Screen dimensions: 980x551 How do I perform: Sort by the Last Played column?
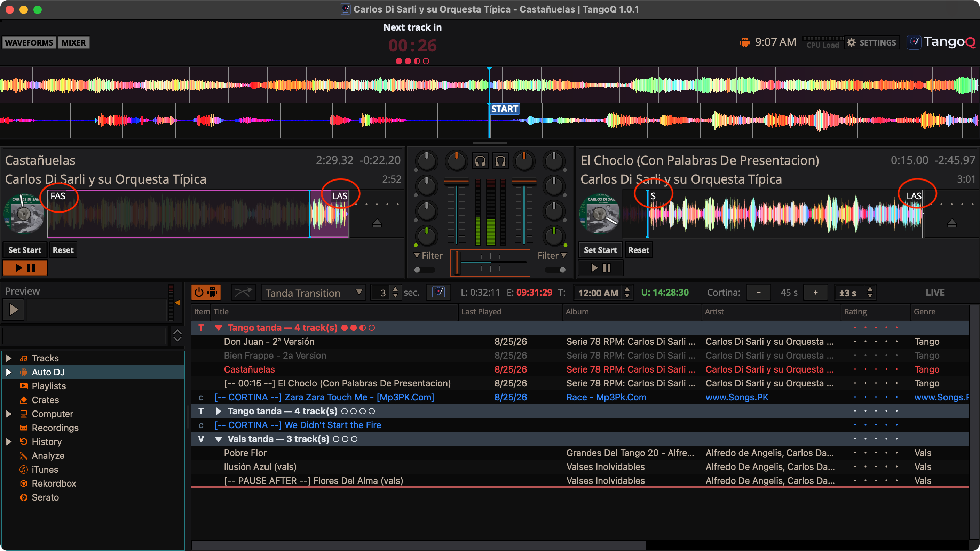510,311
